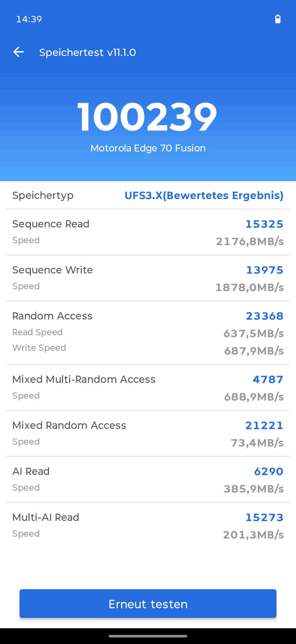Tap the Sequence Write speed 1878,0MB/s

(x=250, y=287)
